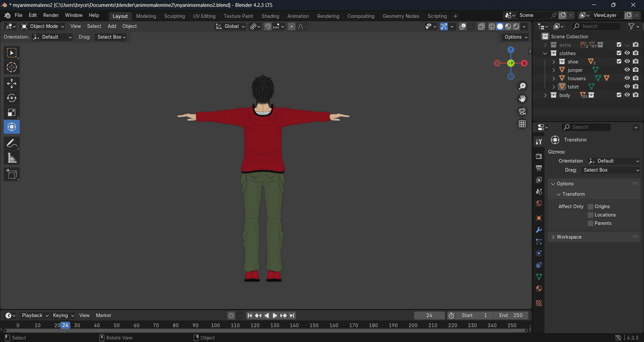This screenshot has height=342, width=644.
Task: Open the Drag Select Box dropdown in header
Action: point(111,37)
